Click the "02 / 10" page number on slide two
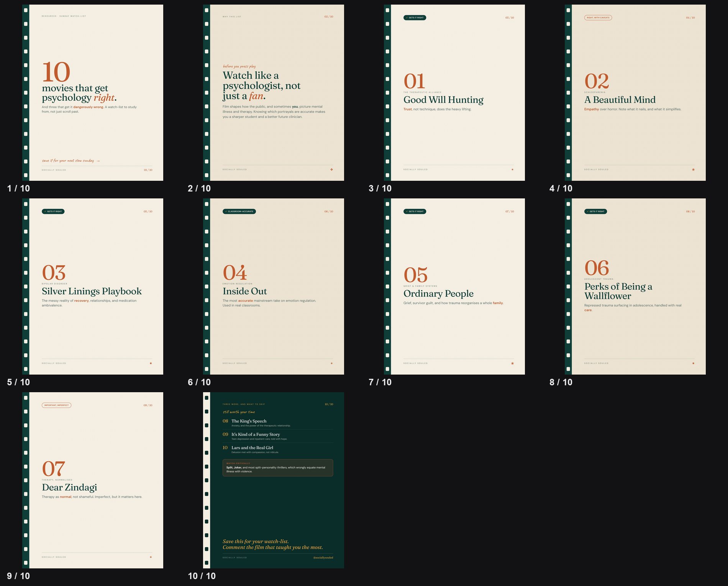Image resolution: width=728 pixels, height=586 pixels. click(x=329, y=17)
